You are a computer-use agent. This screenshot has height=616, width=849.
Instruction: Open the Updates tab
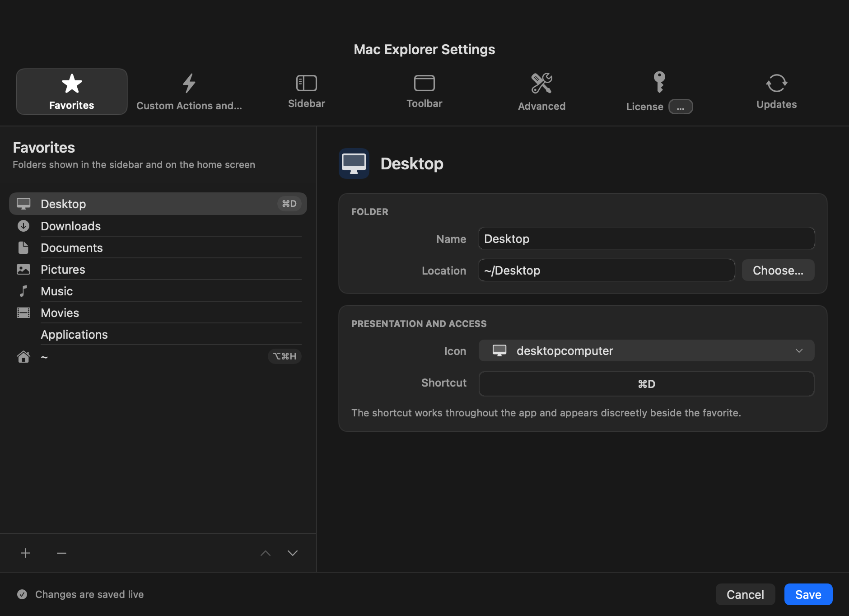tap(777, 92)
